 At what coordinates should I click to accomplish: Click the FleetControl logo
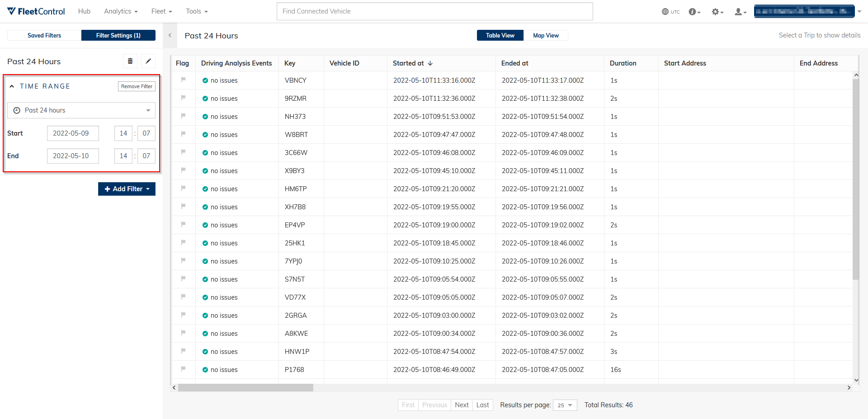click(x=36, y=11)
